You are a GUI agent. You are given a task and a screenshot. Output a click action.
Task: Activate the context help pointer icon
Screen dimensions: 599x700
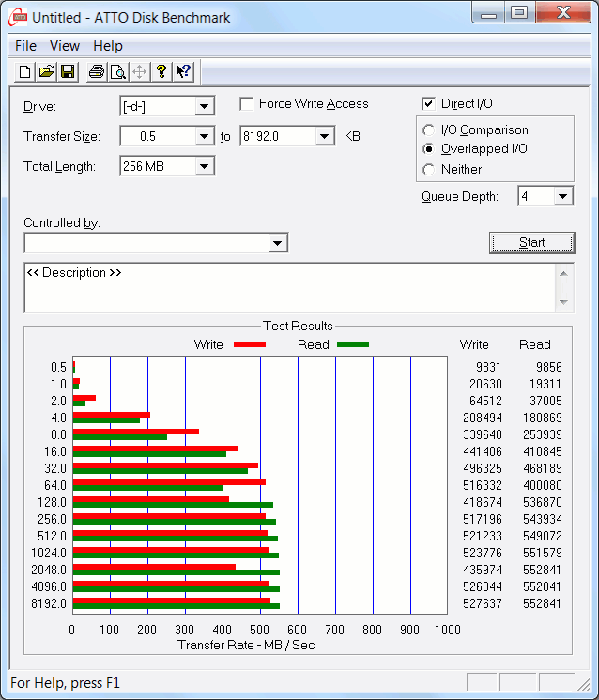183,72
